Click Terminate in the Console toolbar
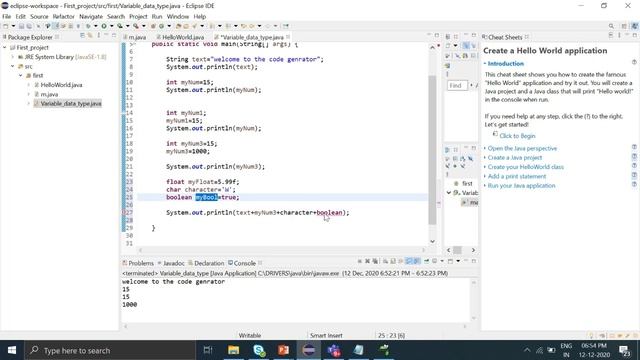Image resolution: width=640 pixels, height=360 pixels. [x=359, y=261]
